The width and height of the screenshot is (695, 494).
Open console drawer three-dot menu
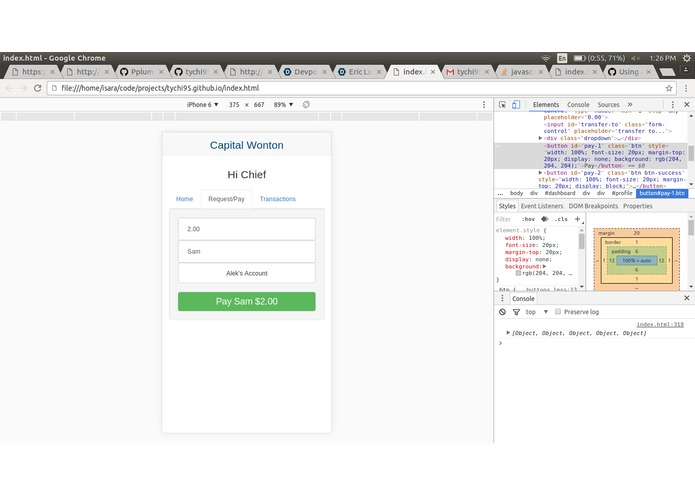502,298
